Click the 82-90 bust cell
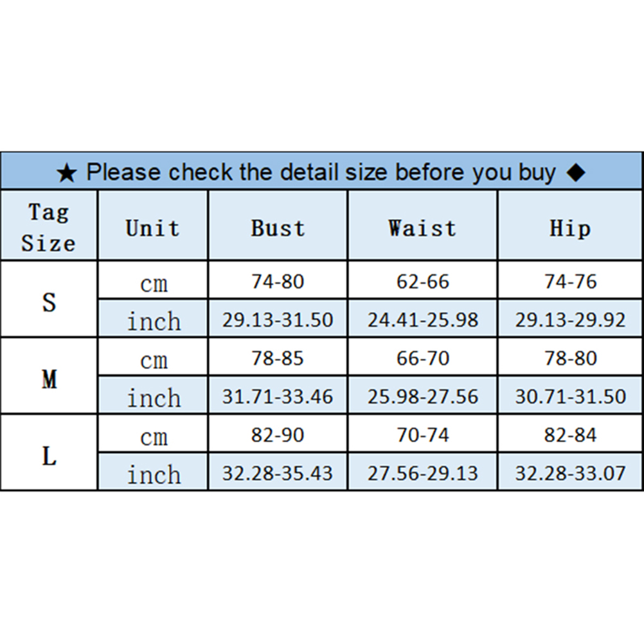Viewport: 644px width, 644px height. [278, 435]
